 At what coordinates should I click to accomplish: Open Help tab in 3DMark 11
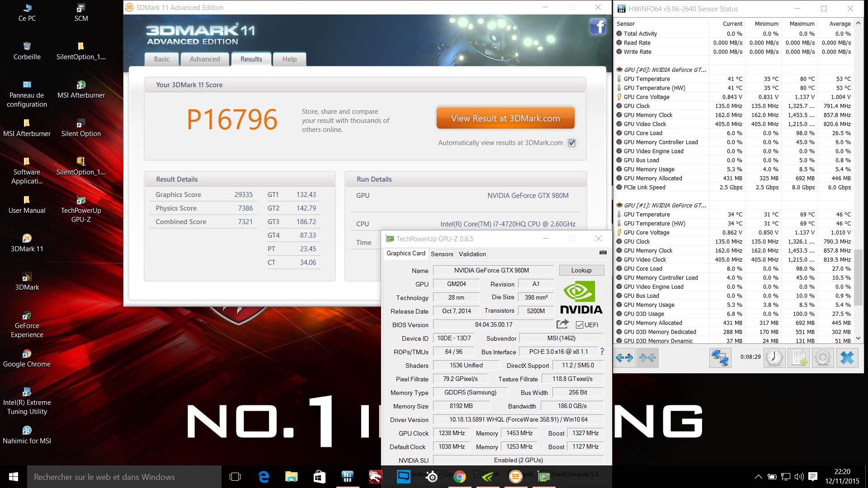click(x=290, y=59)
